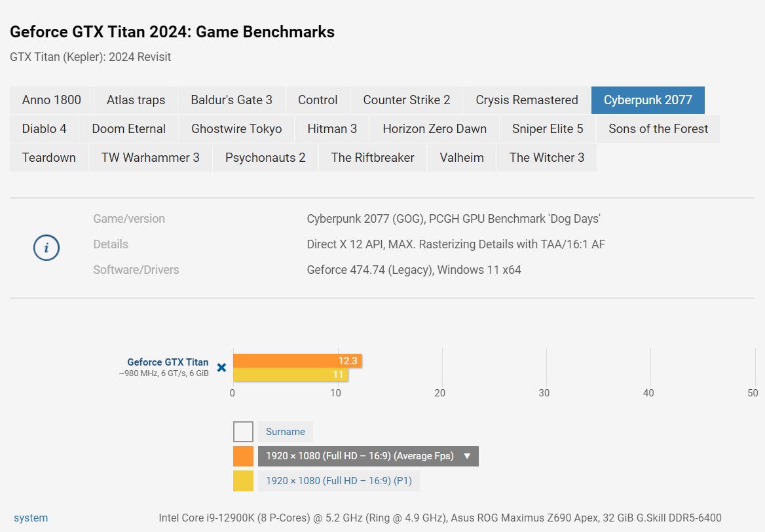The height and width of the screenshot is (532, 765).
Task: Remove Geforce GTX Titan with X icon
Action: (221, 368)
